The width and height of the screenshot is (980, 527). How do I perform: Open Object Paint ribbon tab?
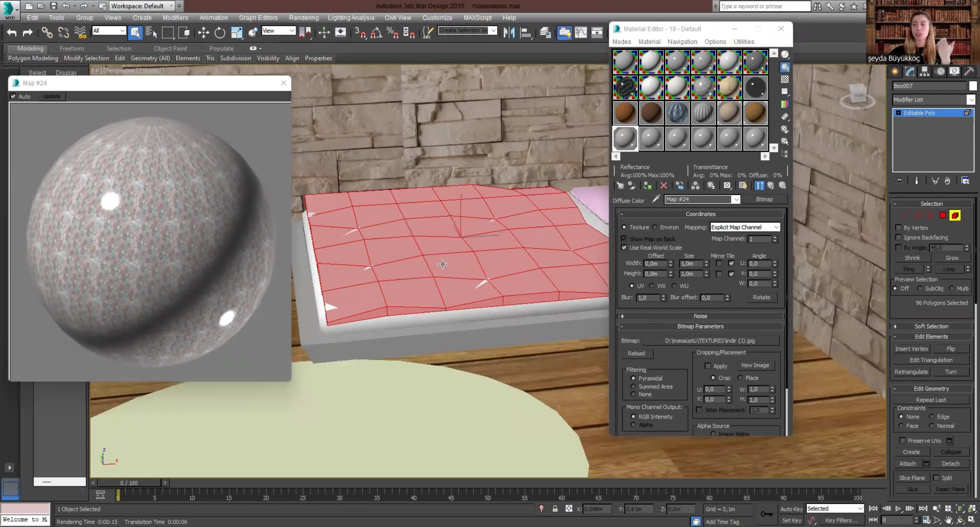pyautogui.click(x=170, y=48)
